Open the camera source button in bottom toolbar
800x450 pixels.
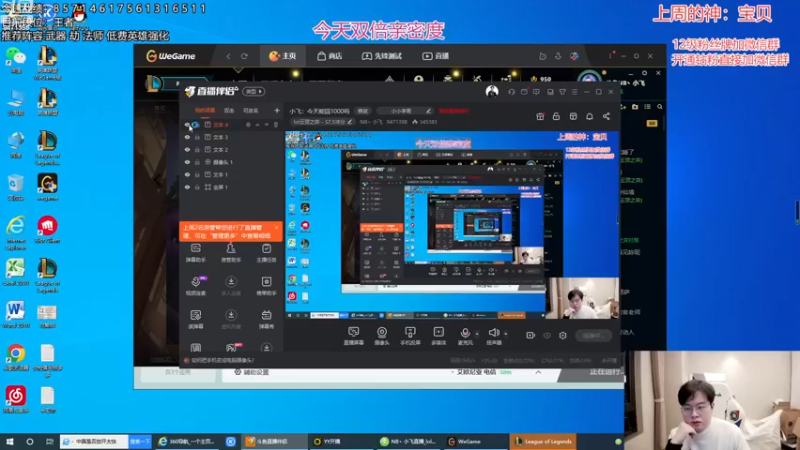[x=382, y=336]
